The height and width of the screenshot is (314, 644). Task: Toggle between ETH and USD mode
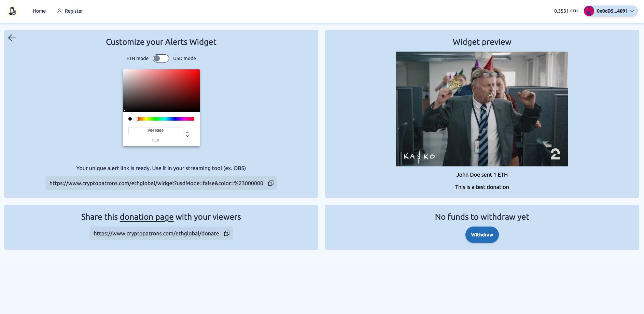[161, 58]
